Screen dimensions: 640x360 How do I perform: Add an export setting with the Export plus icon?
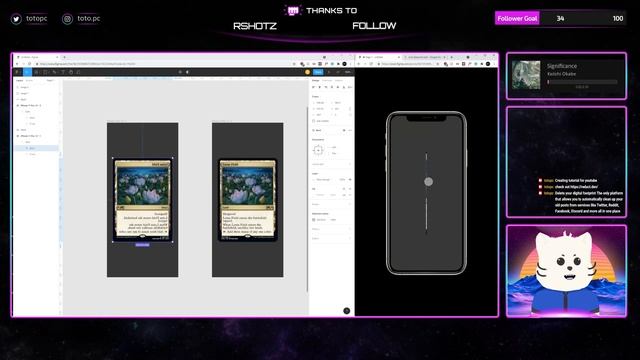tap(350, 238)
